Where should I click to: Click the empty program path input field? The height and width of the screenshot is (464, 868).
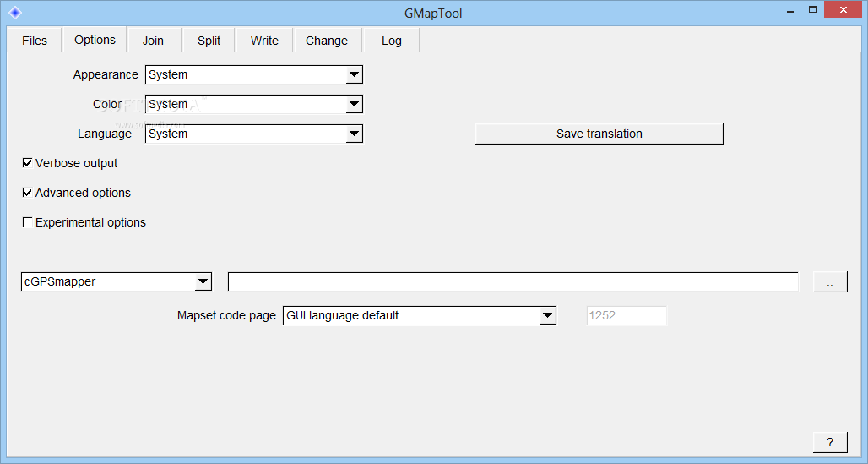point(513,281)
